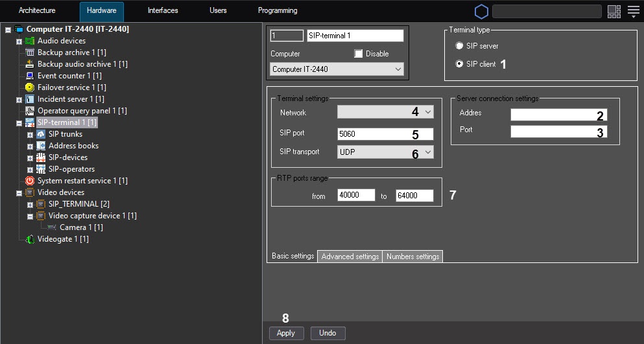
Task: Click the Camera 1 icon in tree
Action: [52, 227]
